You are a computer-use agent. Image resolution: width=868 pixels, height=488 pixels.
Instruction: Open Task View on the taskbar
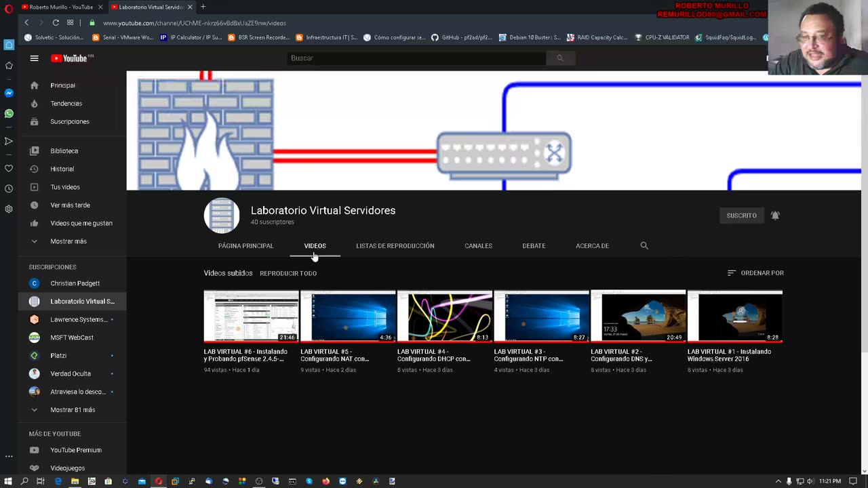click(x=41, y=481)
